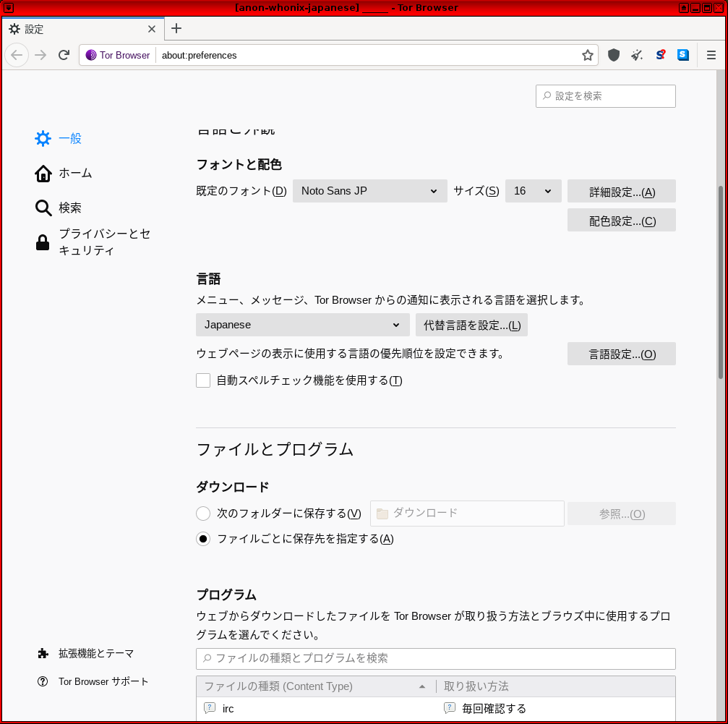Viewport: 728px width, 724px height.
Task: Click the Tor Browser onion identity icon
Action: coord(91,55)
